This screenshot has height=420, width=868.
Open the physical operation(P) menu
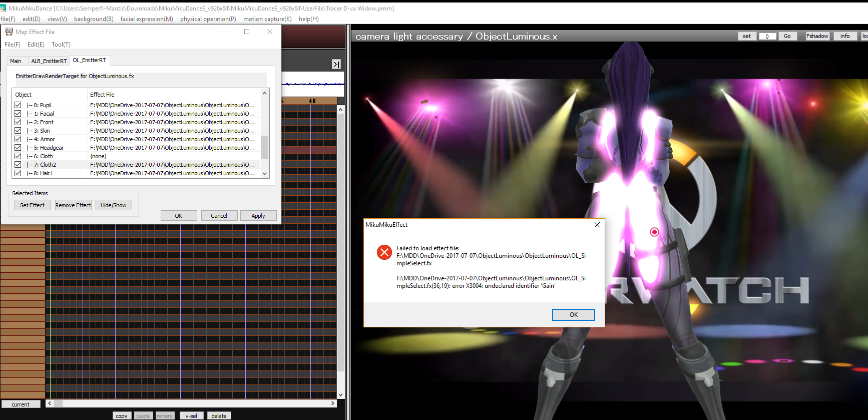(x=208, y=19)
